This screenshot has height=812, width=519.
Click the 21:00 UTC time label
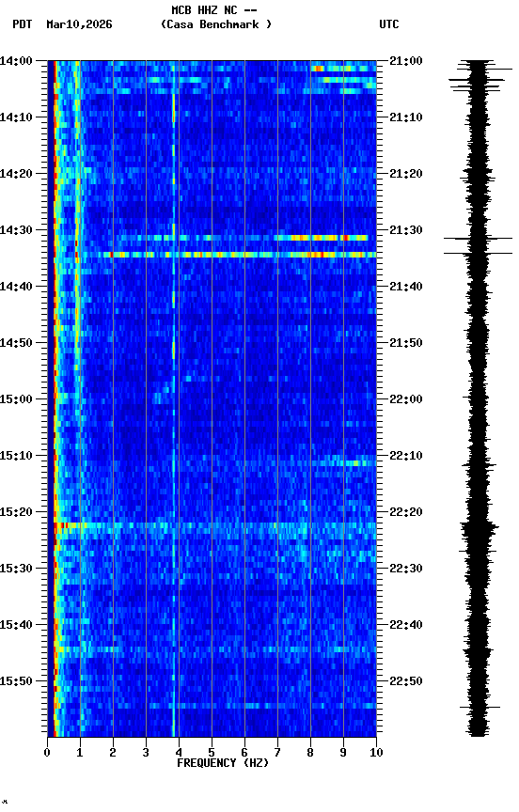(x=406, y=61)
